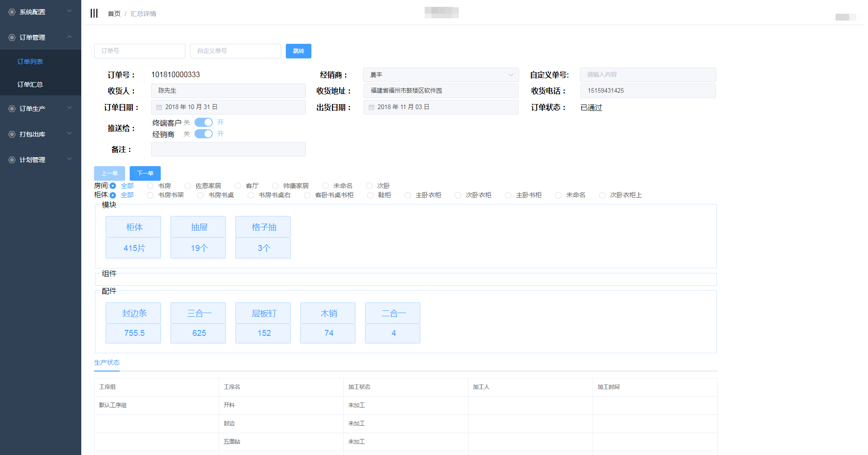Click calendar icon in 出货日期 field
The image size is (868, 455).
[x=372, y=107]
